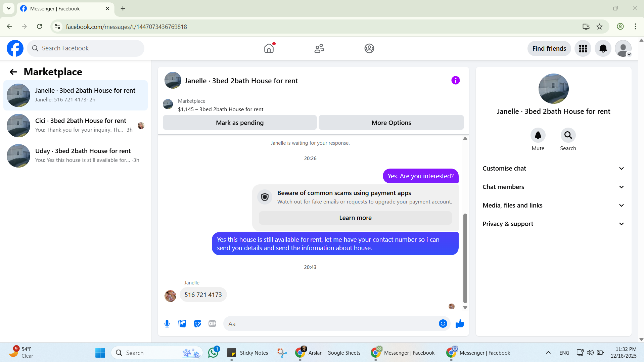Reload the page in Chrome
The image size is (644, 362).
click(39, 27)
